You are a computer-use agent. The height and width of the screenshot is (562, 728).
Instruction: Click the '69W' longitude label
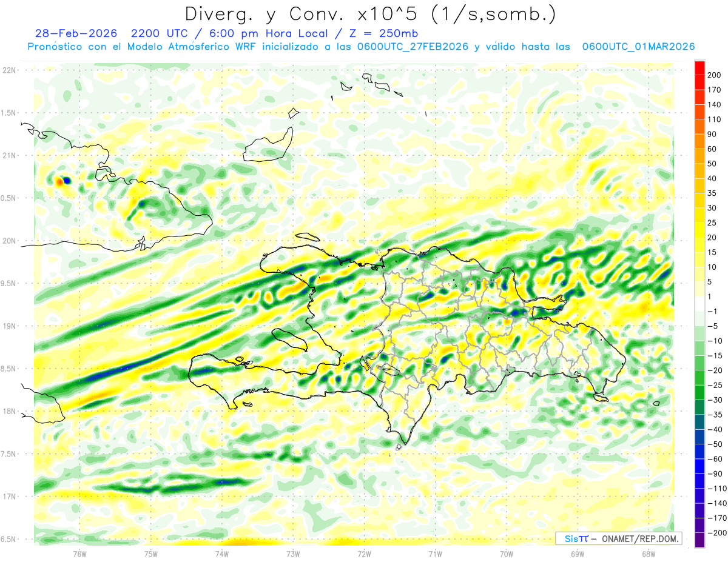pyautogui.click(x=578, y=554)
